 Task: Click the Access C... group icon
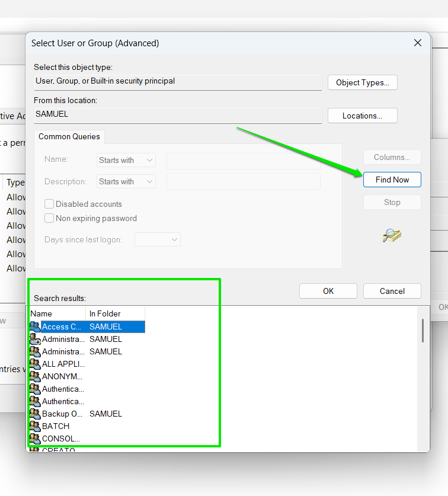point(35,327)
